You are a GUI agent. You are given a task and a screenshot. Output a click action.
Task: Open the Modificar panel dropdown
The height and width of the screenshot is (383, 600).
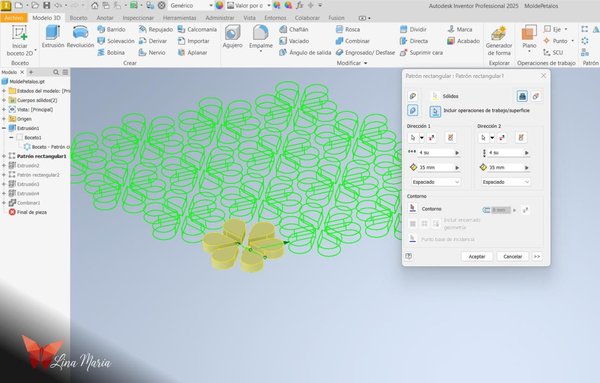(365, 63)
